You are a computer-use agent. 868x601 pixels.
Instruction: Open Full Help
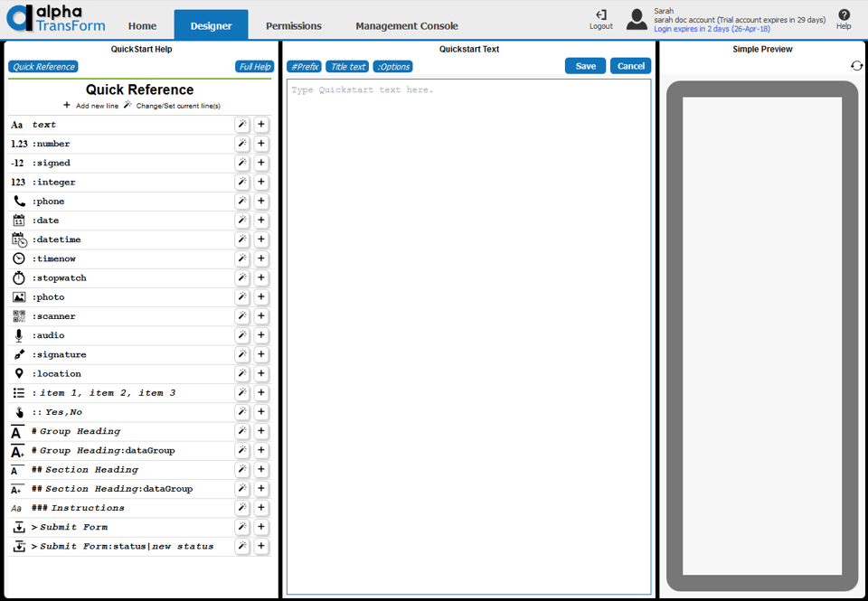pyautogui.click(x=254, y=66)
